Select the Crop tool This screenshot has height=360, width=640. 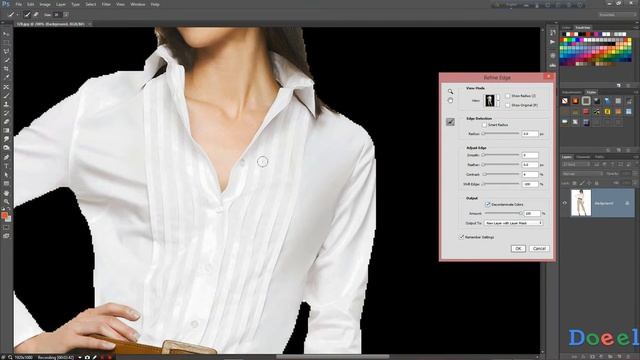[6, 69]
